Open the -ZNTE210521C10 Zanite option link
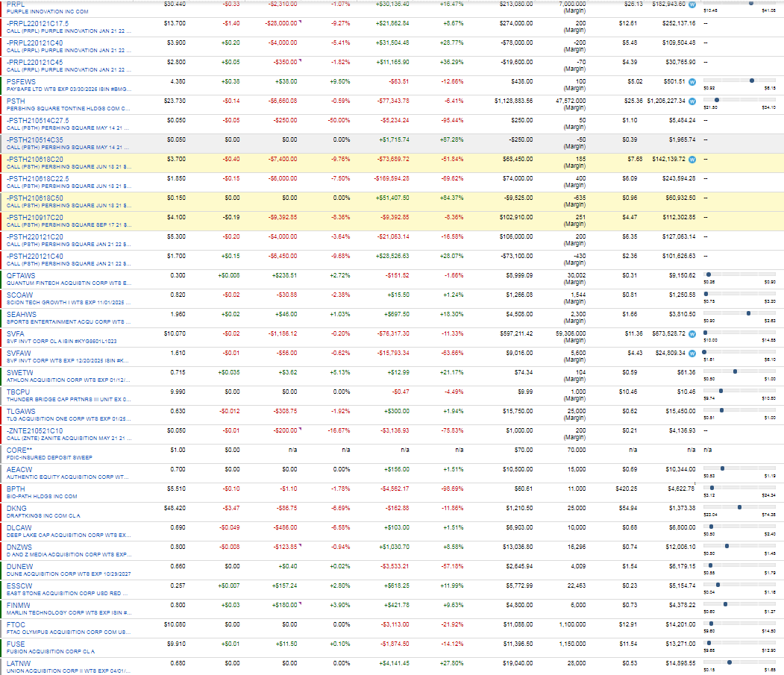Image resolution: width=784 pixels, height=675 pixels. coord(34,430)
